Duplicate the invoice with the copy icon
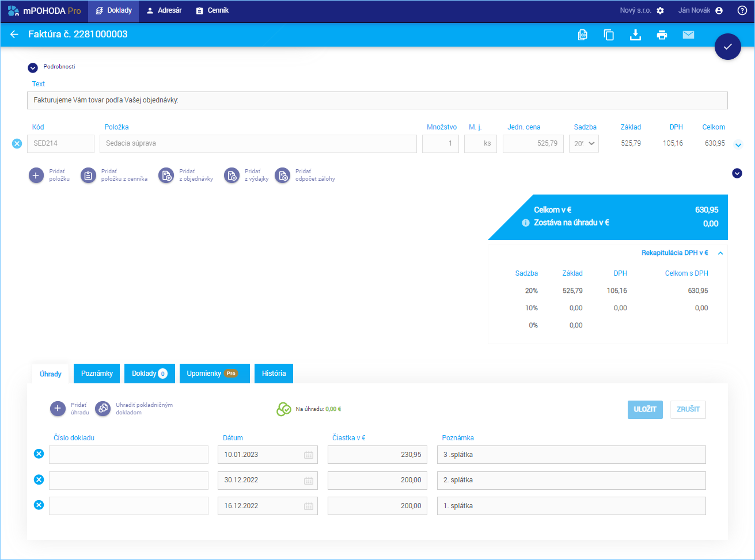Image resolution: width=755 pixels, height=560 pixels. 609,35
